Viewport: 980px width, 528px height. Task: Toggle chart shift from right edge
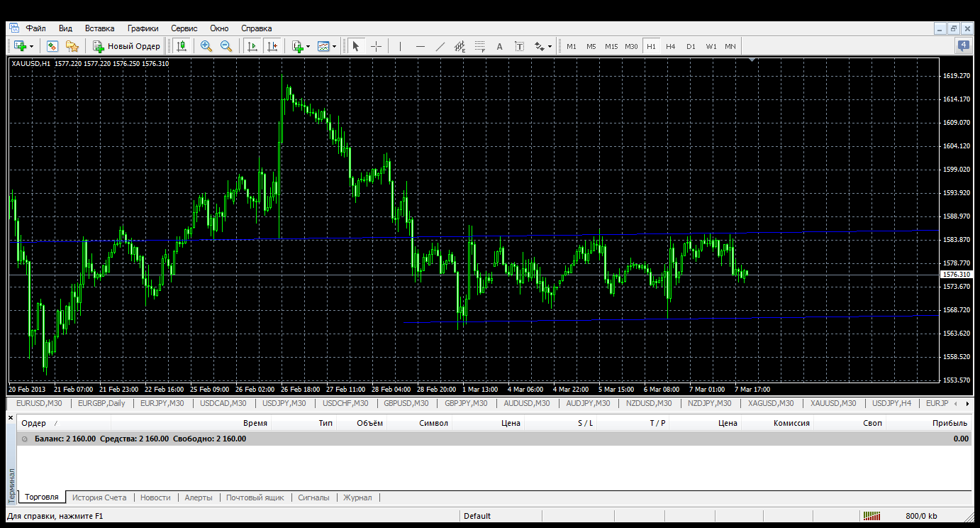point(272,46)
